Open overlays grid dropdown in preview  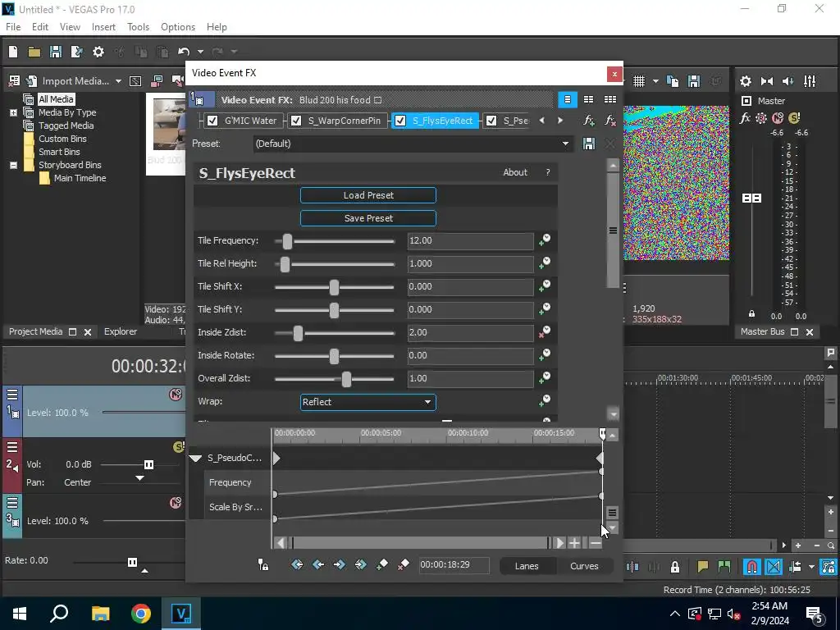[x=655, y=81]
